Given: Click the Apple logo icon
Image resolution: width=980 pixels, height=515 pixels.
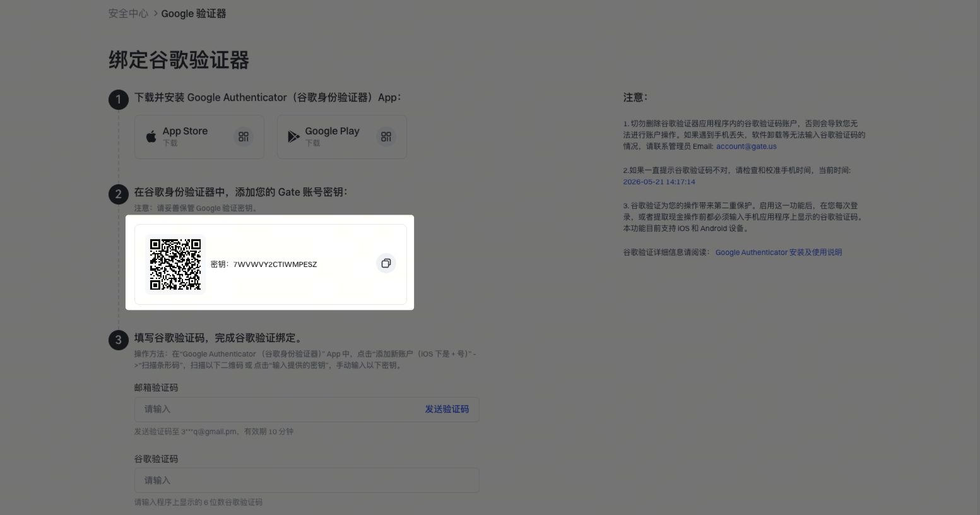Looking at the screenshot, I should [x=151, y=136].
